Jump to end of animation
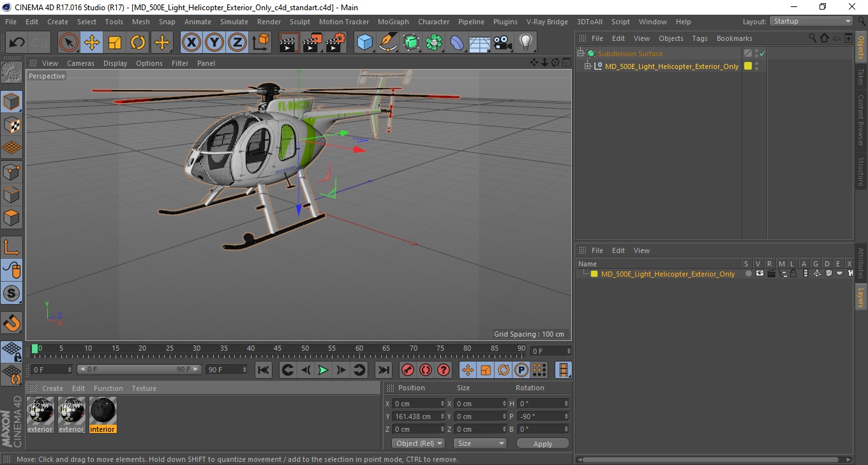The height and width of the screenshot is (465, 868). point(383,370)
